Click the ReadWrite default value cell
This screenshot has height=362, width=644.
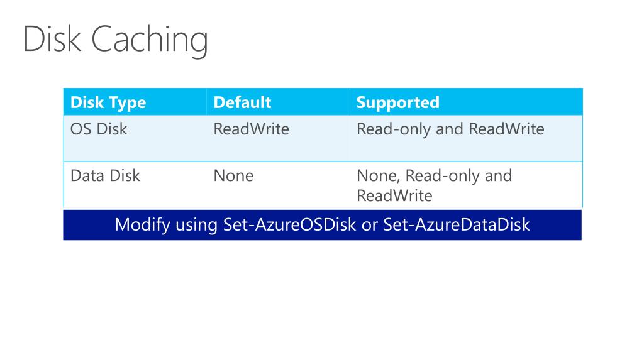pyautogui.click(x=252, y=129)
